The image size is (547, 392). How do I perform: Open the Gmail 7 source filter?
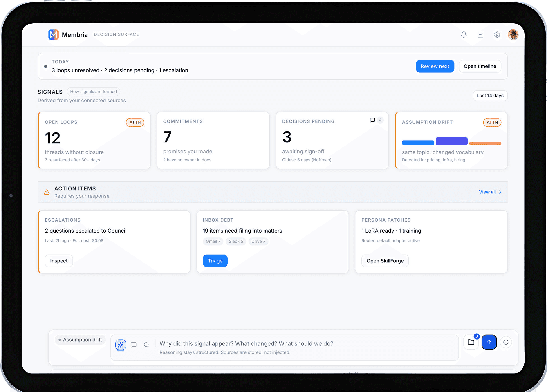213,241
